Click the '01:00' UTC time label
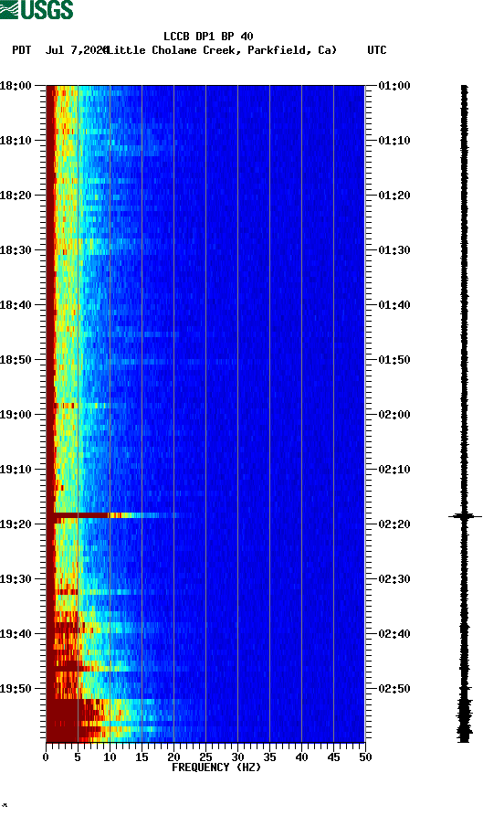 (394, 85)
